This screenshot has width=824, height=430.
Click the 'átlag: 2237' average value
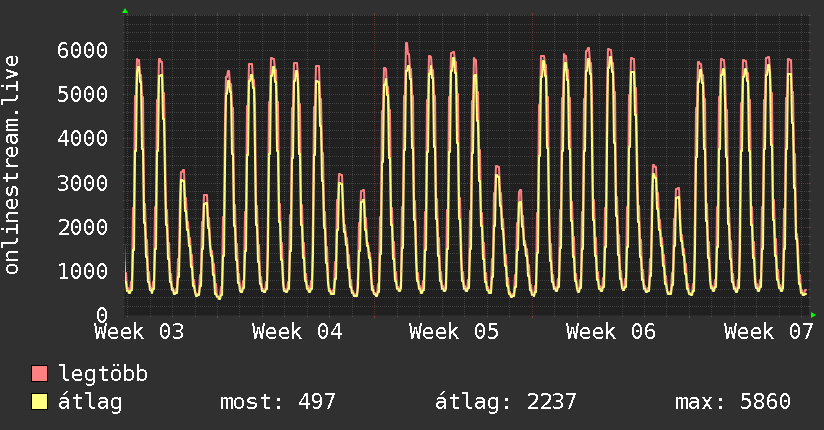pyautogui.click(x=506, y=402)
